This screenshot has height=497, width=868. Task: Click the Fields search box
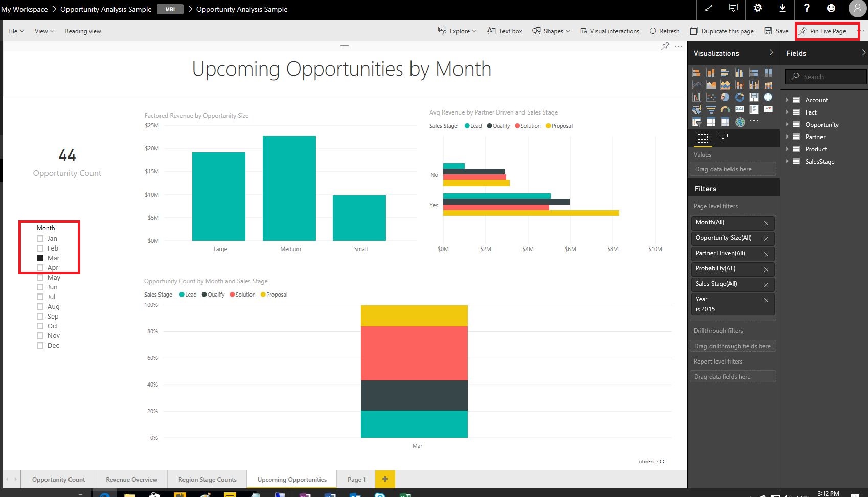[x=826, y=77]
